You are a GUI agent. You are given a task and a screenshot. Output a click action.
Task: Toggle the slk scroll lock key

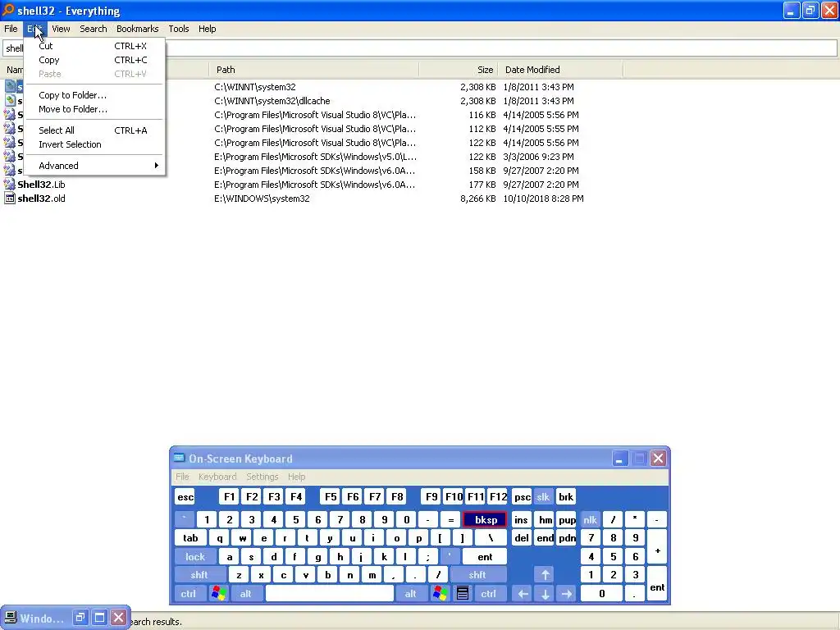[x=543, y=496]
